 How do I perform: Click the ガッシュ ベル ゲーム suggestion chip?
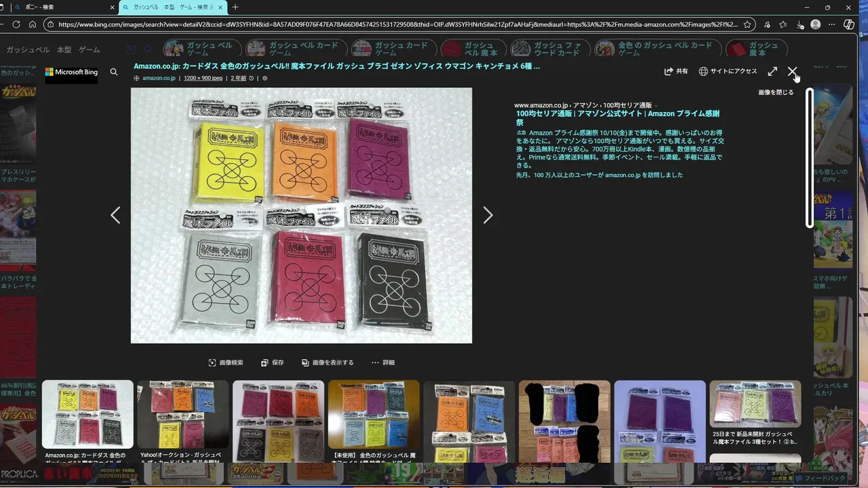pos(201,49)
